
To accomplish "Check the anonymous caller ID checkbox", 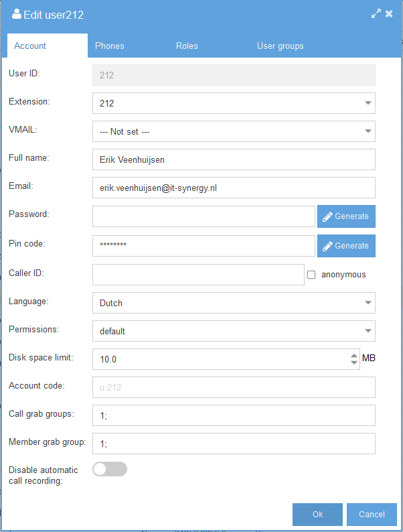I will click(311, 275).
